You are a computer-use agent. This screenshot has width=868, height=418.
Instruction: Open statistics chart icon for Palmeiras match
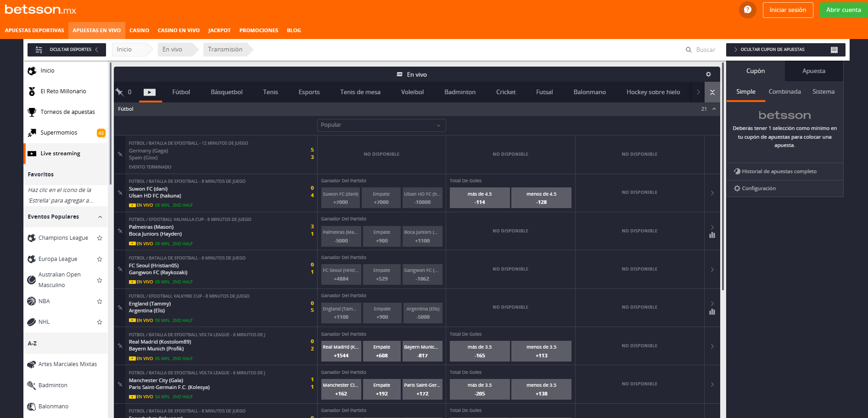(712, 235)
